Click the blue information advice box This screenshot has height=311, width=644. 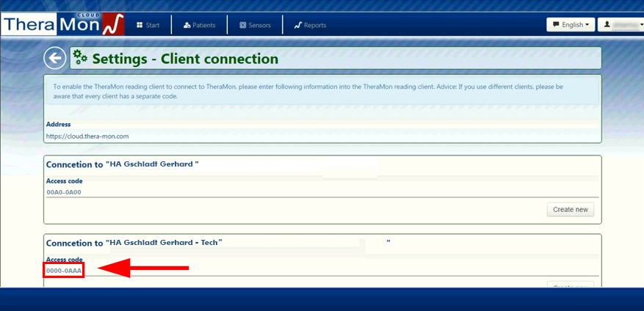click(x=322, y=92)
